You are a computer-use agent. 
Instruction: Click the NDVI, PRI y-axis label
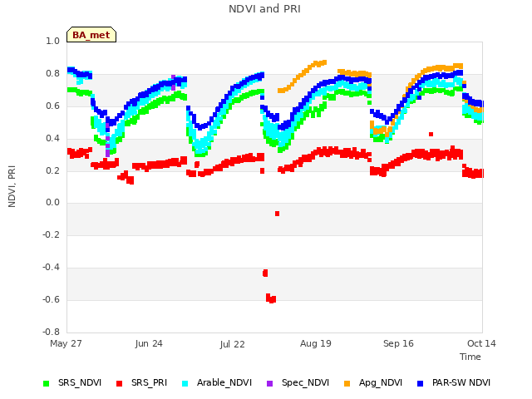12,186
